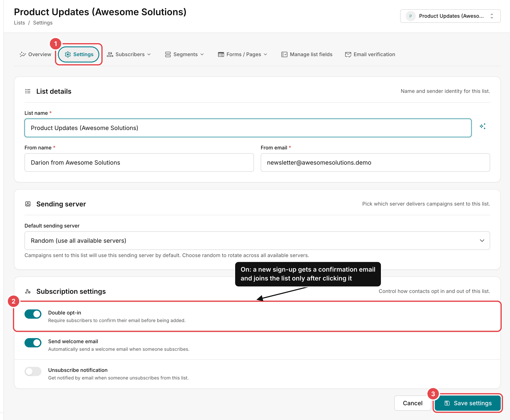Turn off Send welcome email switch
This screenshot has width=510, height=420.
pyautogui.click(x=33, y=343)
